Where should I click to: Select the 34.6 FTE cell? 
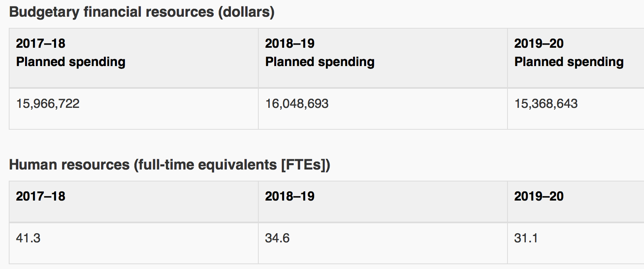(277, 238)
